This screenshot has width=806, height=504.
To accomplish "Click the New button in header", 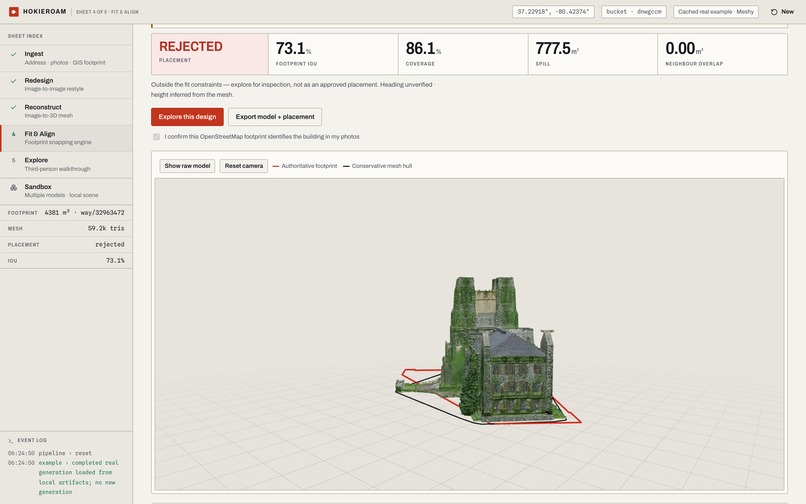I will coord(782,12).
